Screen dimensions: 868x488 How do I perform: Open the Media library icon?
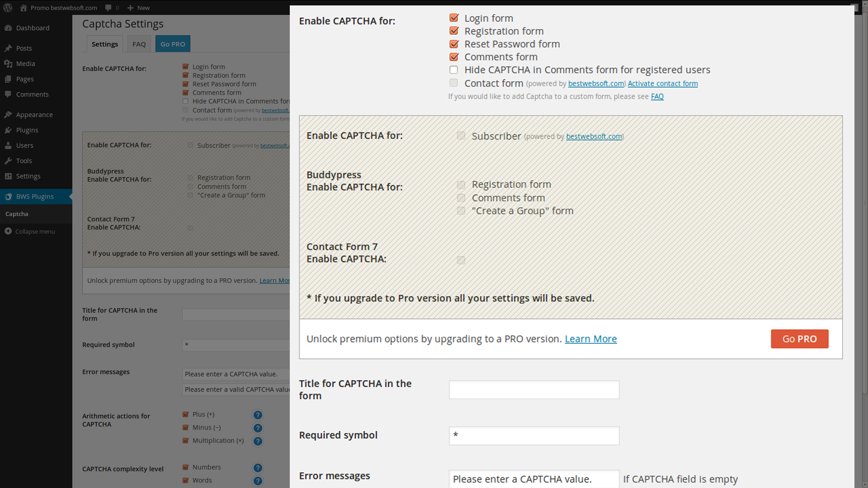click(8, 64)
